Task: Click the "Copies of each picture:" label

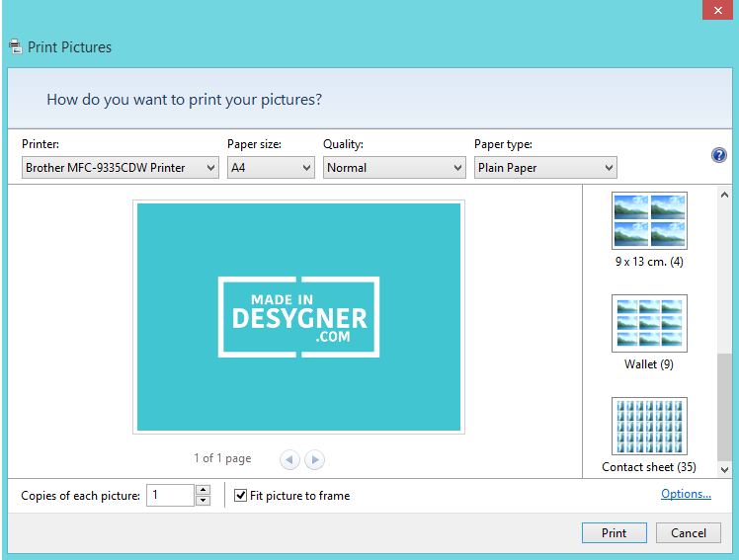Action: 81,496
